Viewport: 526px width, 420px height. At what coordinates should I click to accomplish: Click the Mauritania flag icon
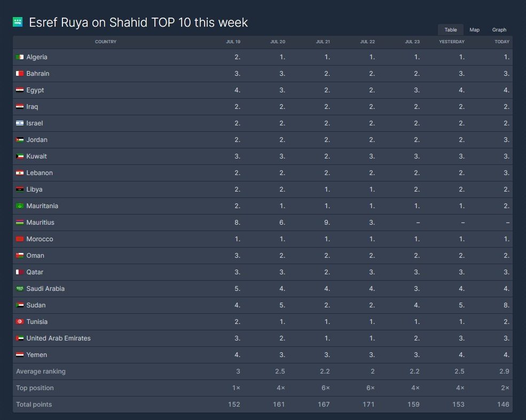tap(20, 206)
